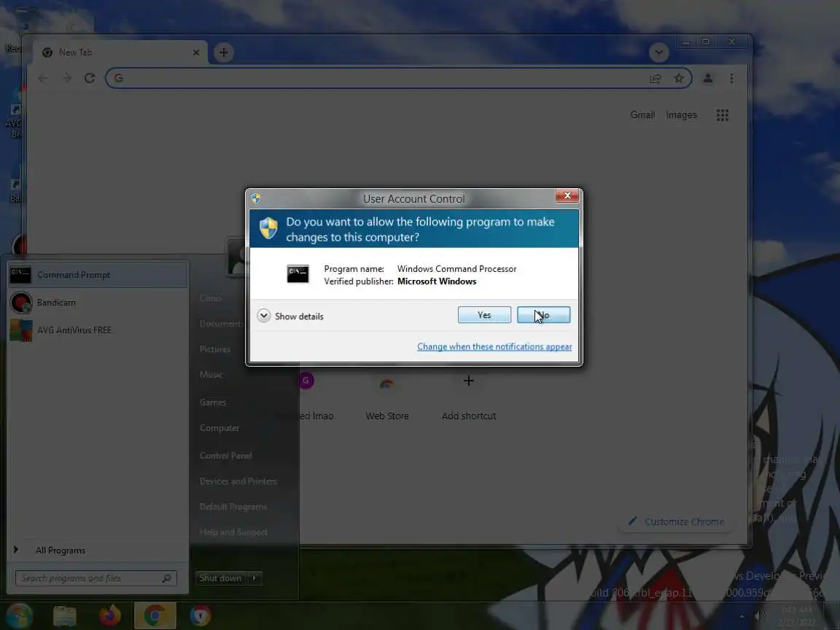The height and width of the screenshot is (630, 840).
Task: Click the volume speaker tray icon
Action: (x=760, y=616)
